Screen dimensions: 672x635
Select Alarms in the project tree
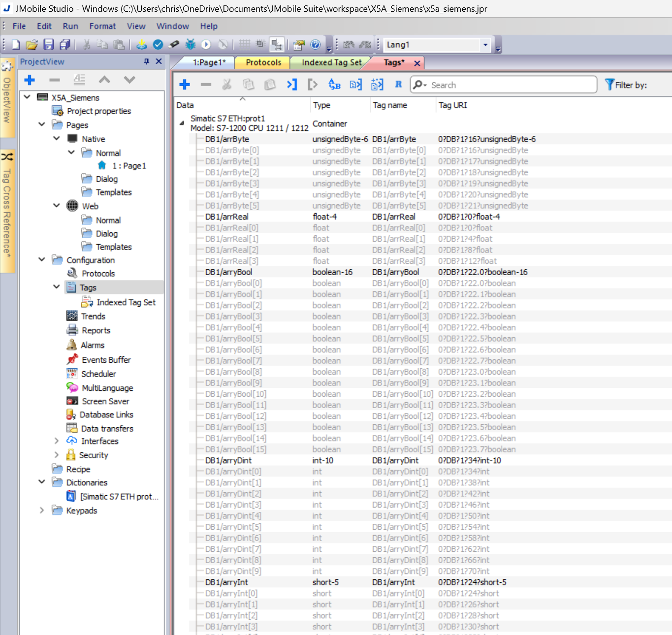[x=93, y=345]
